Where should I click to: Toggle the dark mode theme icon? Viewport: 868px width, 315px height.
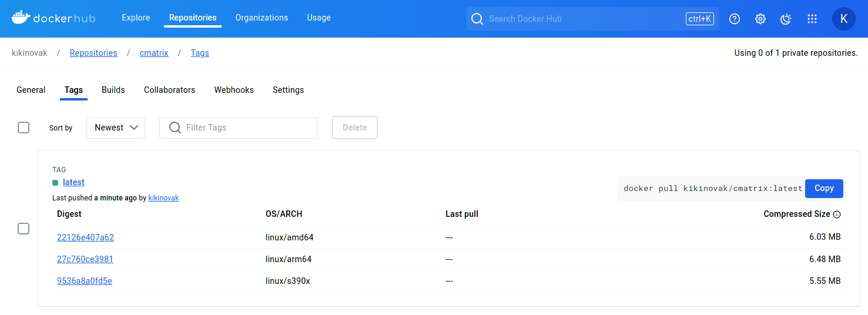click(786, 19)
